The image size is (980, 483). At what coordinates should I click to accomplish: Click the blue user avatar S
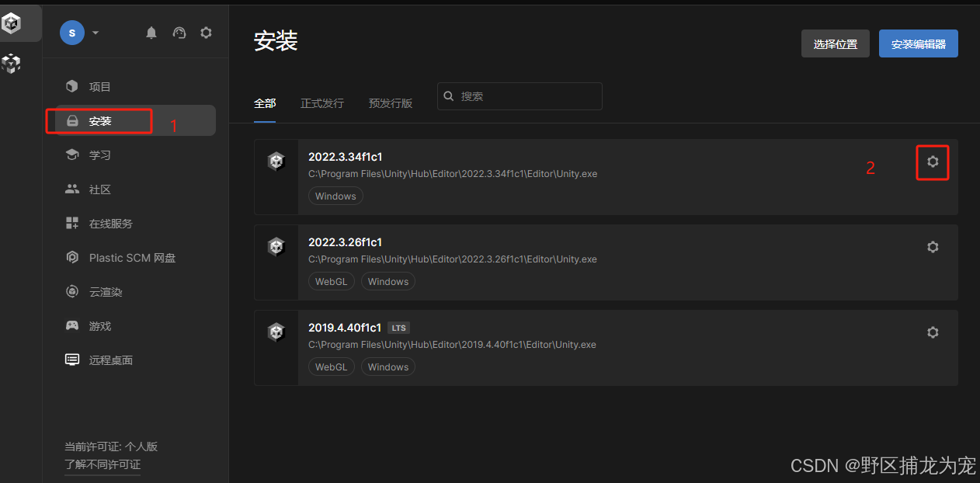pos(72,33)
